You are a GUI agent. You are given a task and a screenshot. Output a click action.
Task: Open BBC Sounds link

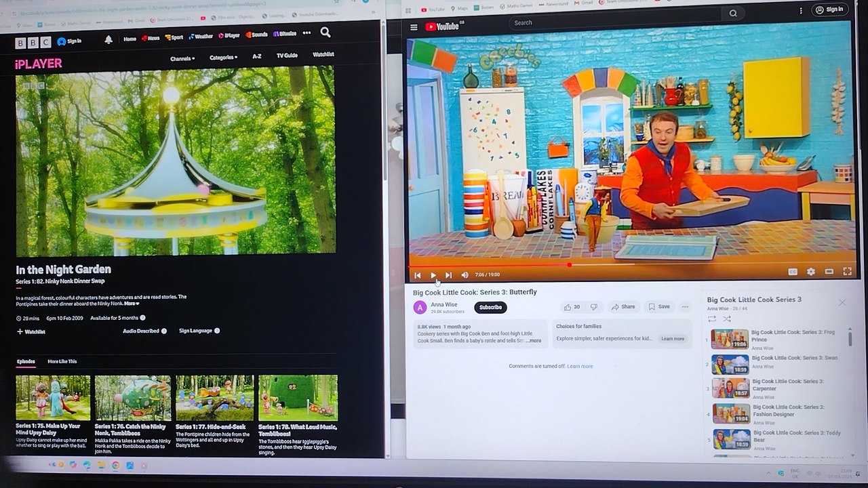(256, 35)
